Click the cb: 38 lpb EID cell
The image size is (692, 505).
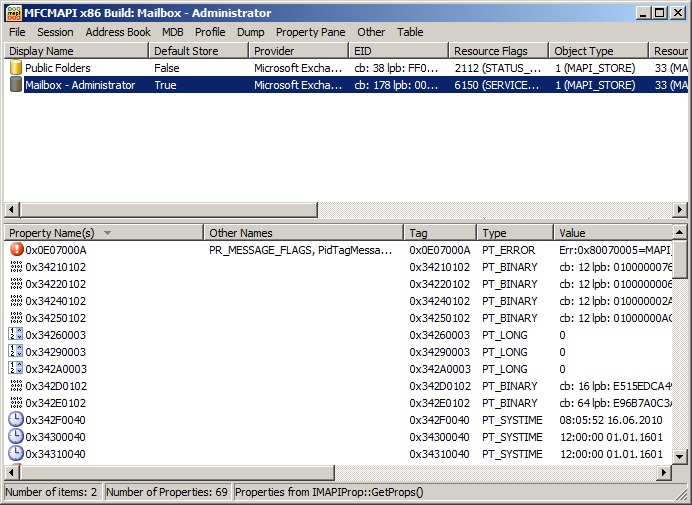[396, 68]
